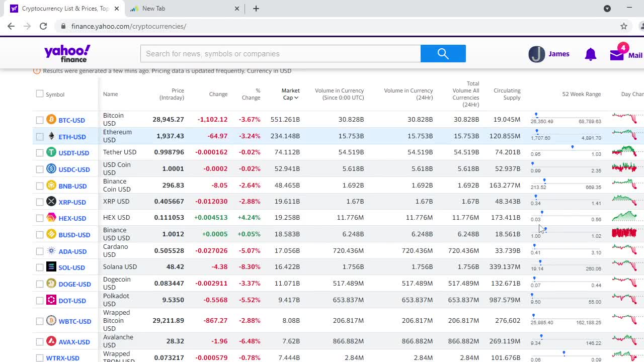Viewport: 644px width, 362px height.
Task: Click the Binance Coin BNB icon
Action: (51, 186)
